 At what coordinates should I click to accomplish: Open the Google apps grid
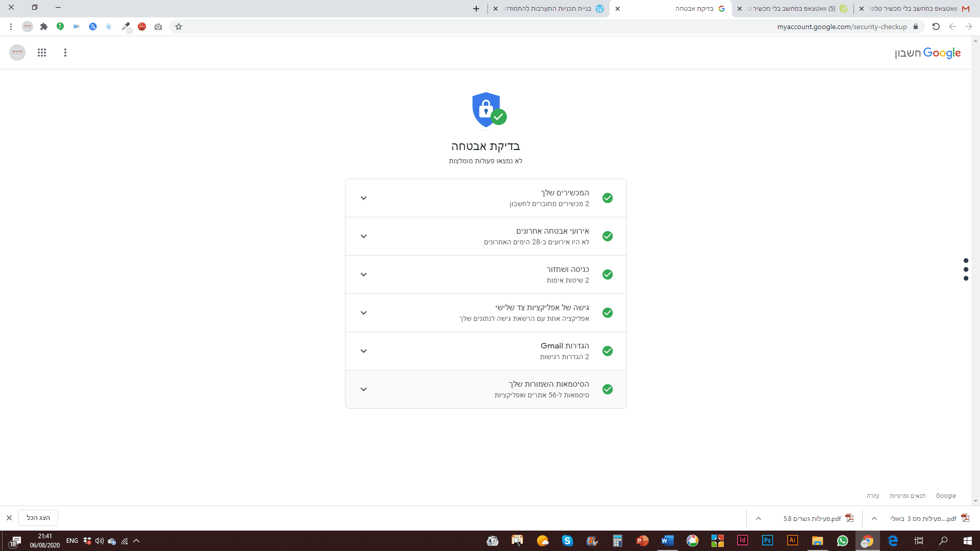42,53
